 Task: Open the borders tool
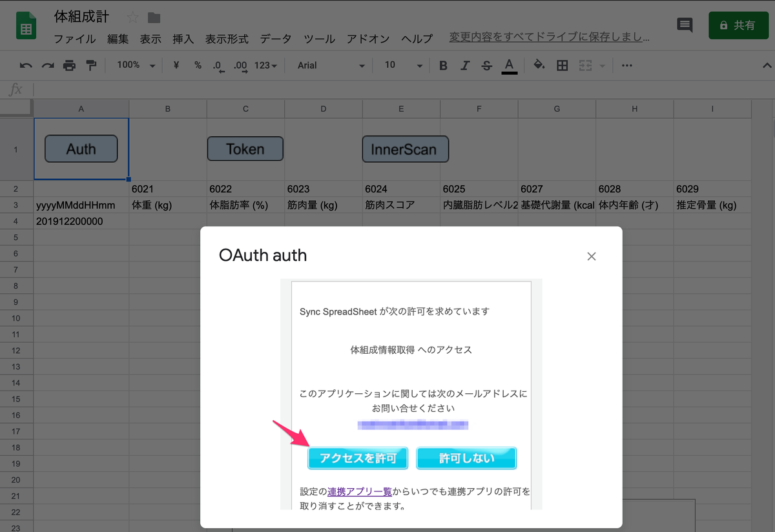click(x=563, y=65)
